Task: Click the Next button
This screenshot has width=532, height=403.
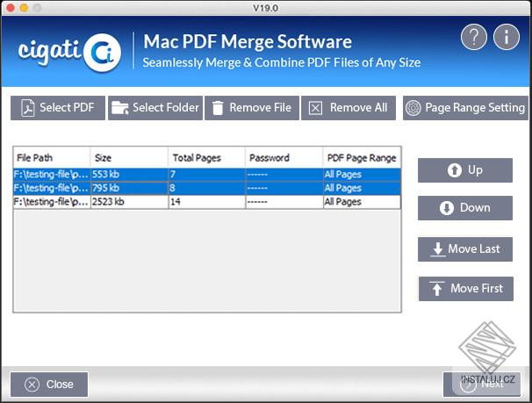Action: point(482,385)
